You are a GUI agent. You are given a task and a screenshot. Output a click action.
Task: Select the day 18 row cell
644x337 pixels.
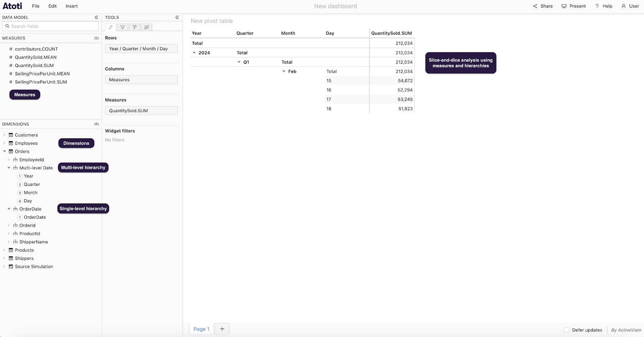(x=347, y=109)
